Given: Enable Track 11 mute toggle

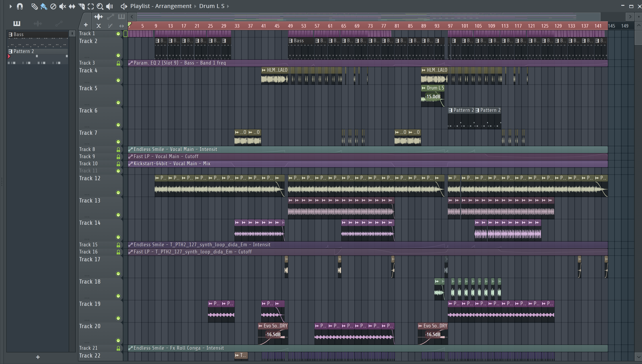Looking at the screenshot, I should pyautogui.click(x=118, y=171).
